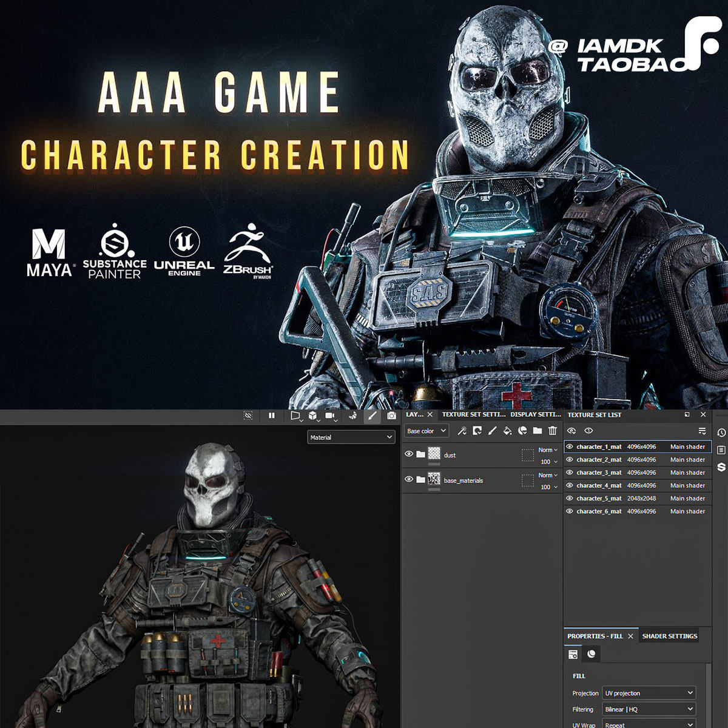
Task: Open blend mode dropdown for base_materials layer
Action: 548,475
